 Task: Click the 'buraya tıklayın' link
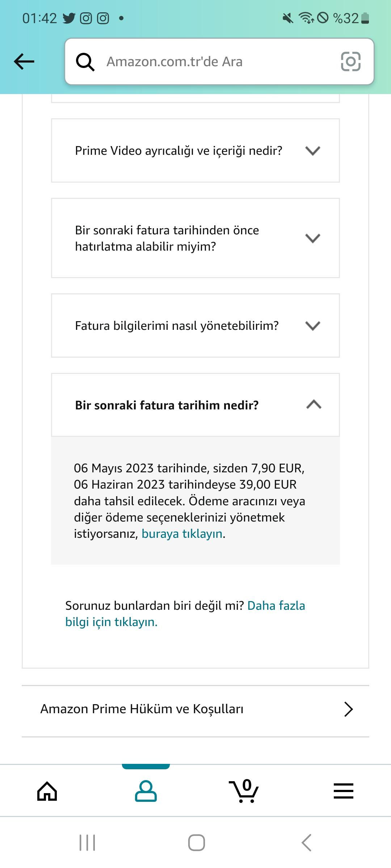(182, 534)
